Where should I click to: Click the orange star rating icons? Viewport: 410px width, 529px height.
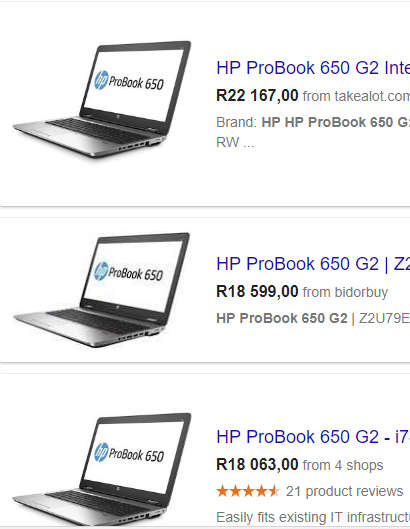click(x=248, y=491)
